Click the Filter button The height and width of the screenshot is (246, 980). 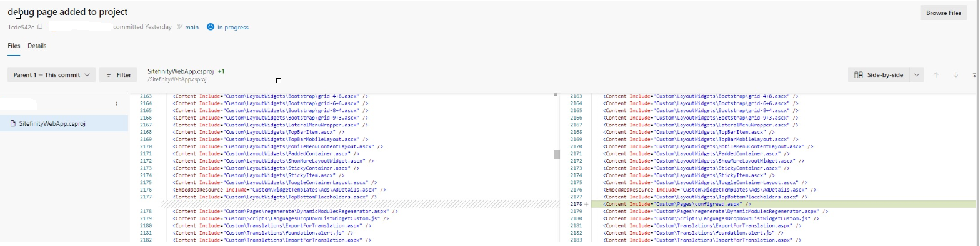point(119,75)
